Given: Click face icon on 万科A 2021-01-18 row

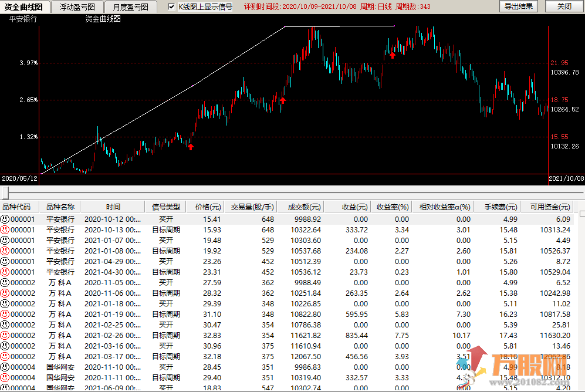Looking at the screenshot, I should [x=5, y=303].
